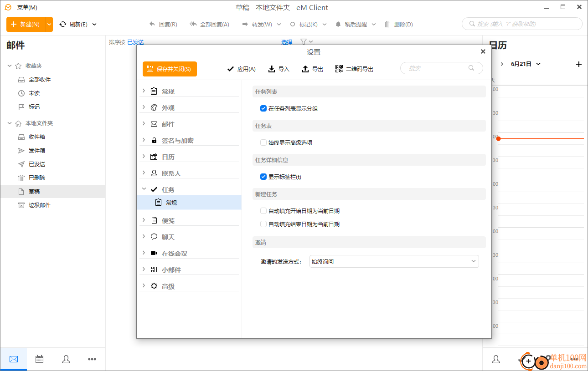Click the 删除(D) delete toolbar button
588x371 pixels.
398,24
